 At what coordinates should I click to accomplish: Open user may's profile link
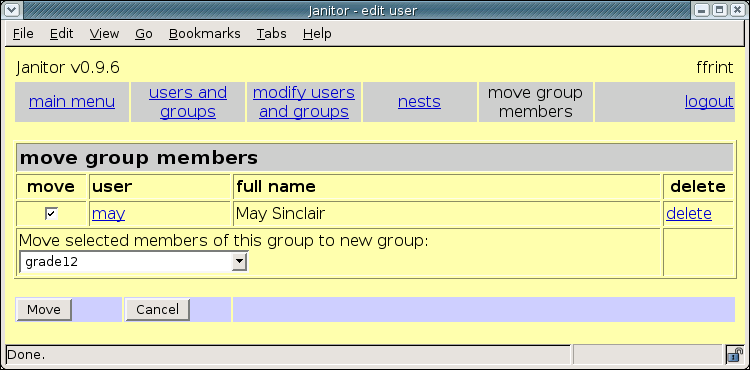click(x=109, y=214)
